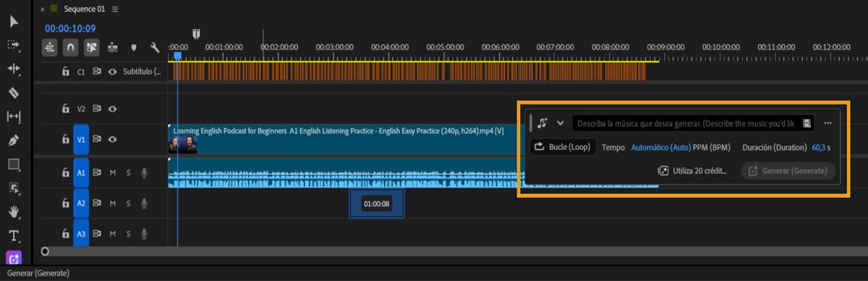Screen dimensions: 868x281
Task: Expand the generation type chevron dropdown
Action: pos(560,123)
